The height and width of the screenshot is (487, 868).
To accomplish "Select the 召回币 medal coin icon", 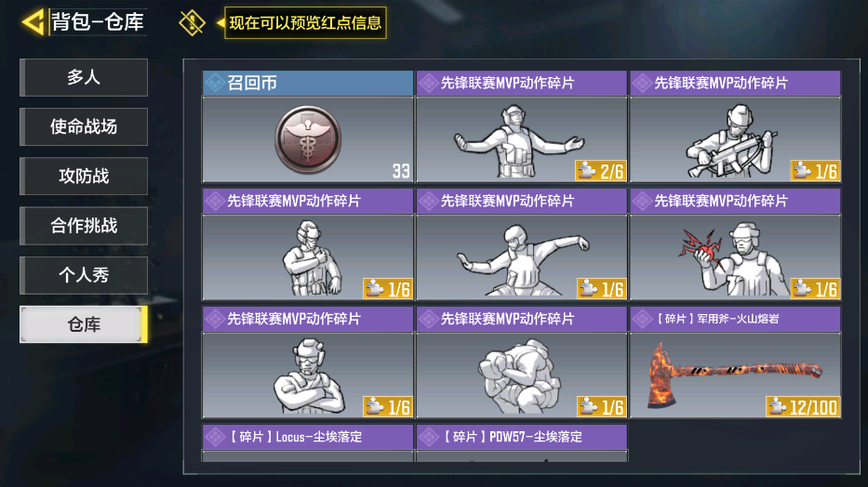I will pyautogui.click(x=308, y=139).
